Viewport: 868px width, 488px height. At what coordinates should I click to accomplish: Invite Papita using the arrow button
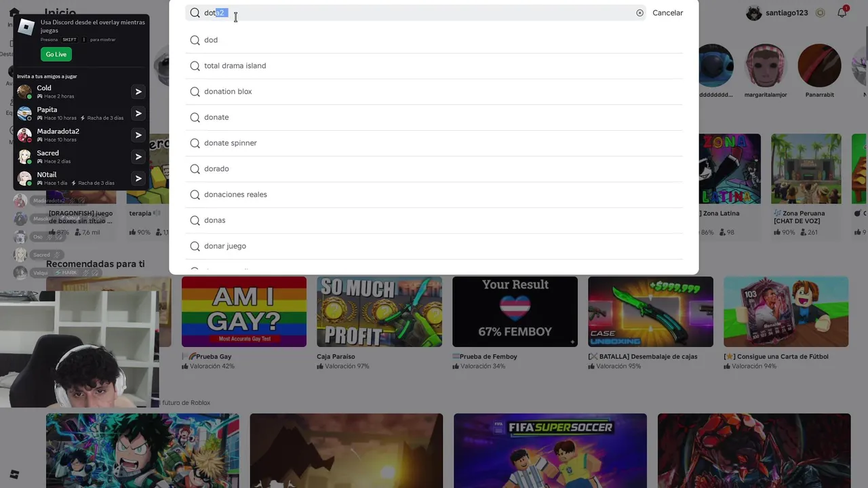(x=138, y=113)
